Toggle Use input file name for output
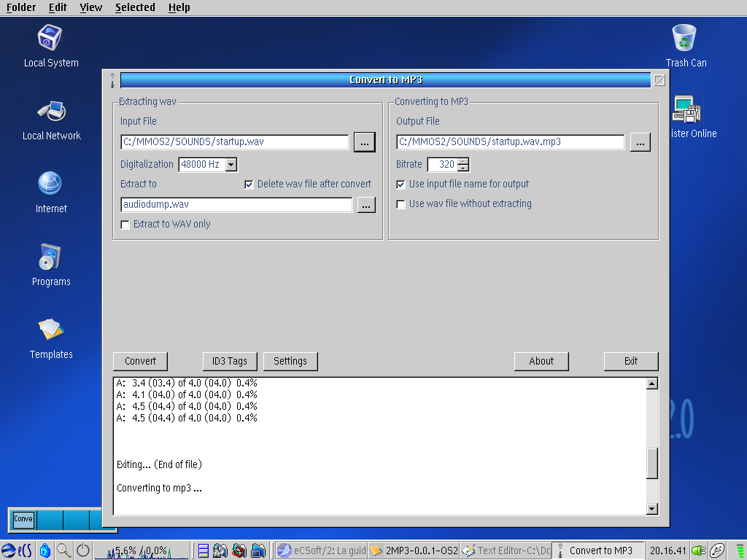This screenshot has height=560, width=747. point(400,184)
